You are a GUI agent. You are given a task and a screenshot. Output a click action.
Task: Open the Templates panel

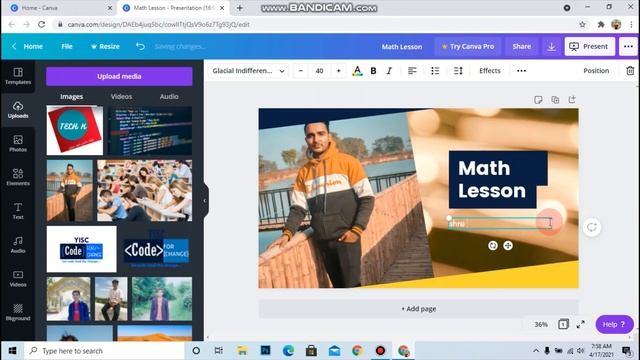click(18, 76)
